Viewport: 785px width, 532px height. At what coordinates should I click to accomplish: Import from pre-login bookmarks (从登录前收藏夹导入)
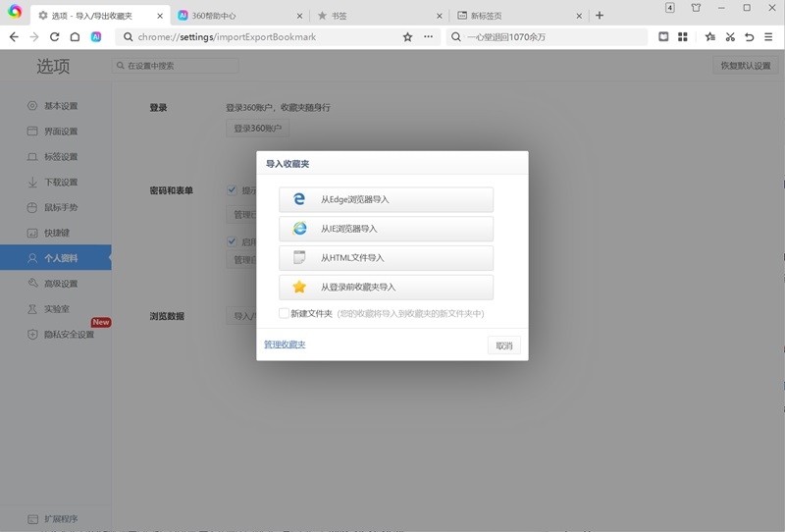click(386, 287)
